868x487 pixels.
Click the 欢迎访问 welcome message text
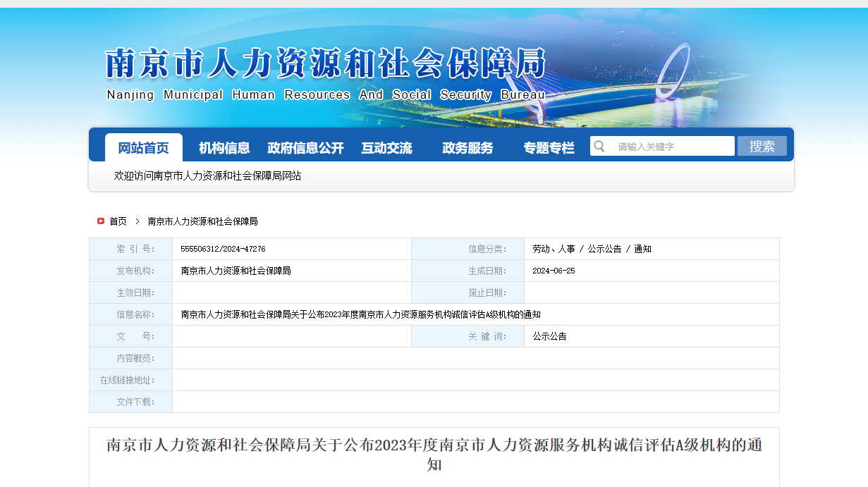tap(207, 175)
